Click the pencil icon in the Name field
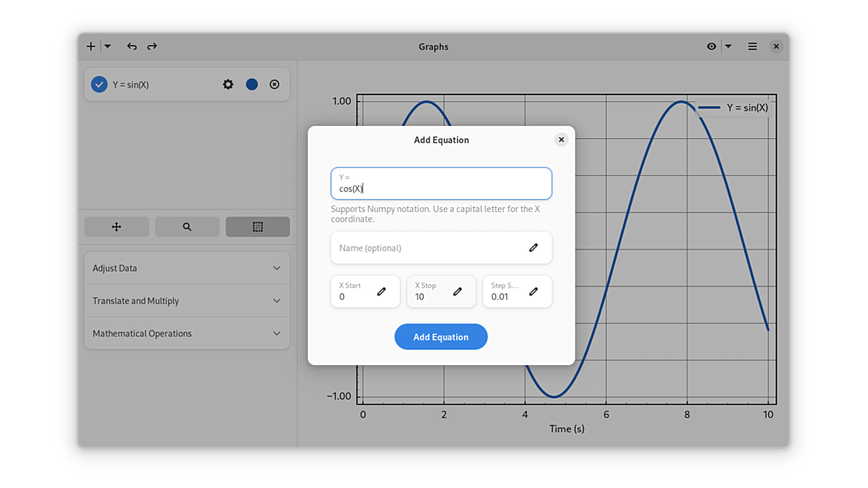Screen dimensions: 868x488 coord(533,248)
